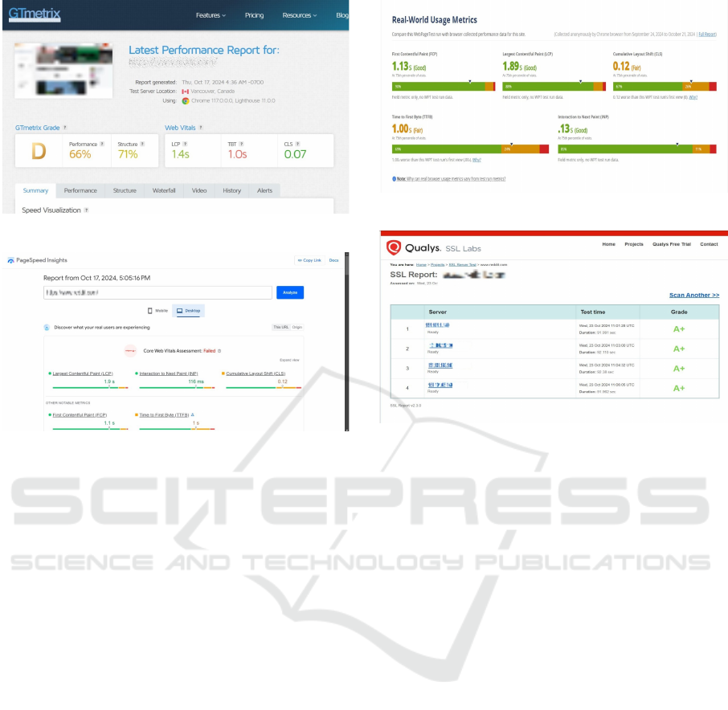Select the Desktop device view
The height and width of the screenshot is (710, 728).
coord(190,310)
